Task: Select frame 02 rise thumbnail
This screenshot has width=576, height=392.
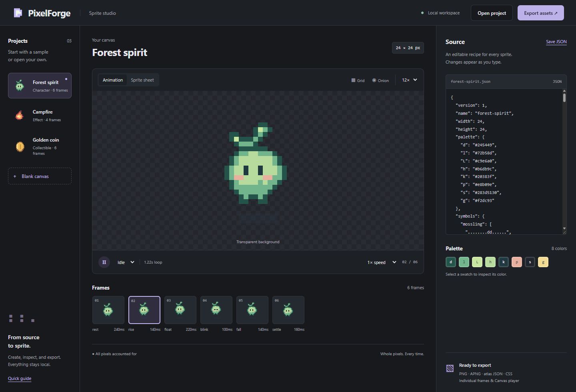Action: 144,310
